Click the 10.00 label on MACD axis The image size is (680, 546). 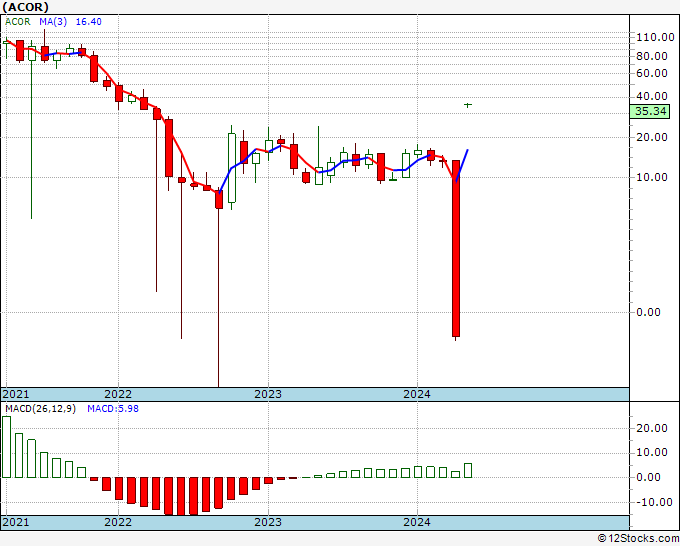tap(652, 453)
